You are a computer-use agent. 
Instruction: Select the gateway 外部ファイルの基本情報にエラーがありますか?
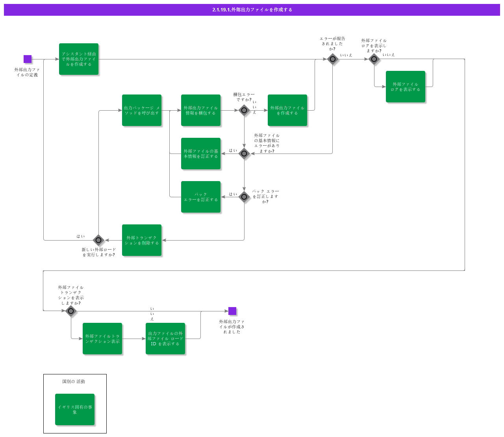(x=244, y=154)
